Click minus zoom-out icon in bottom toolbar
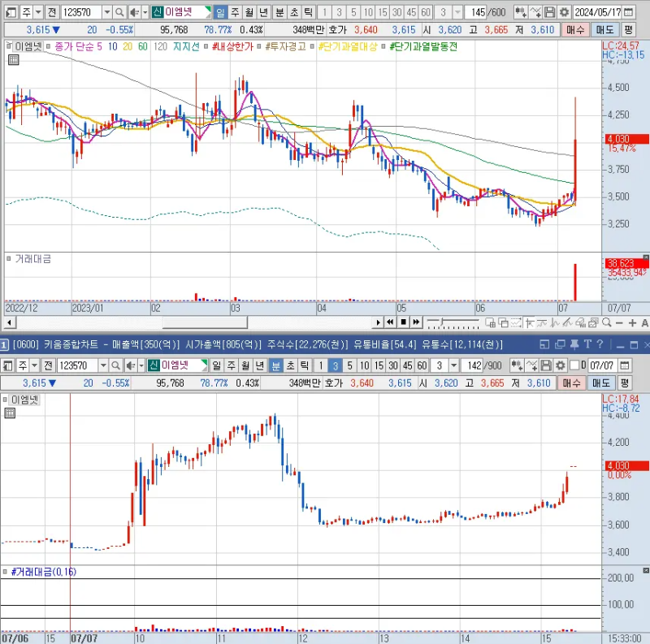The image size is (650, 644). [x=619, y=323]
